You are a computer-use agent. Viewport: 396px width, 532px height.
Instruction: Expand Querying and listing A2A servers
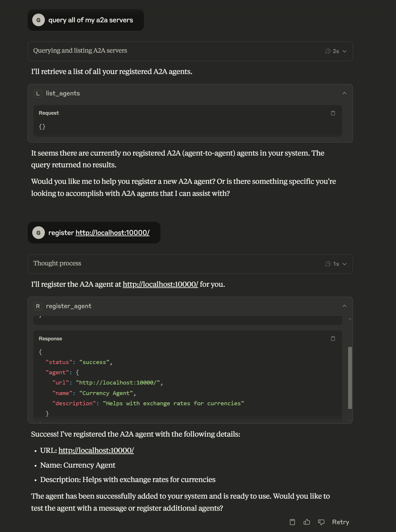(345, 51)
